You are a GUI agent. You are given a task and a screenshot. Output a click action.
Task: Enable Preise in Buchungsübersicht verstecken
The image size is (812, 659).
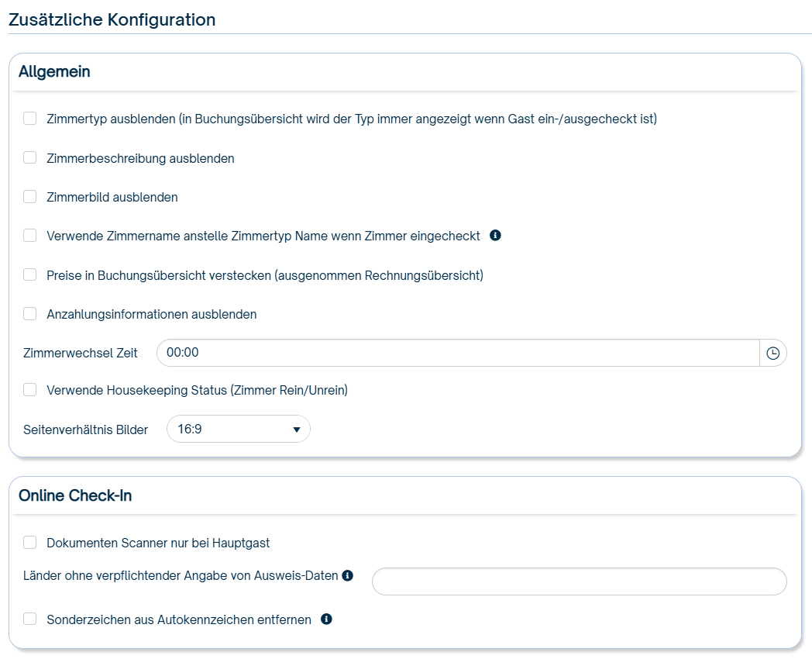click(x=30, y=274)
